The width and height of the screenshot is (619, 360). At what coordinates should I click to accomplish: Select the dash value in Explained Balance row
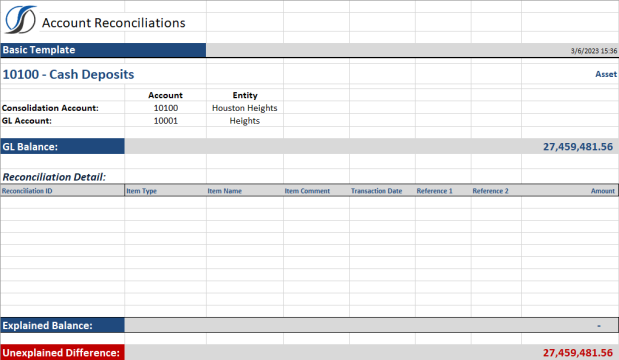click(599, 326)
